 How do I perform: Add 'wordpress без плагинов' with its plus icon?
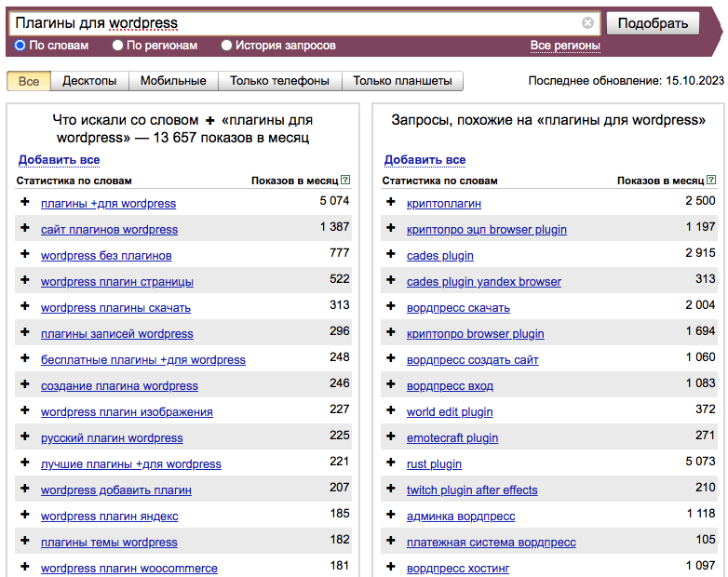point(25,254)
